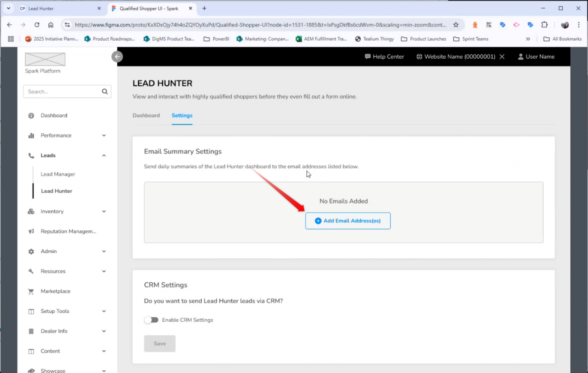Click the Inventory icon in sidebar
588x373 pixels.
pyautogui.click(x=31, y=211)
